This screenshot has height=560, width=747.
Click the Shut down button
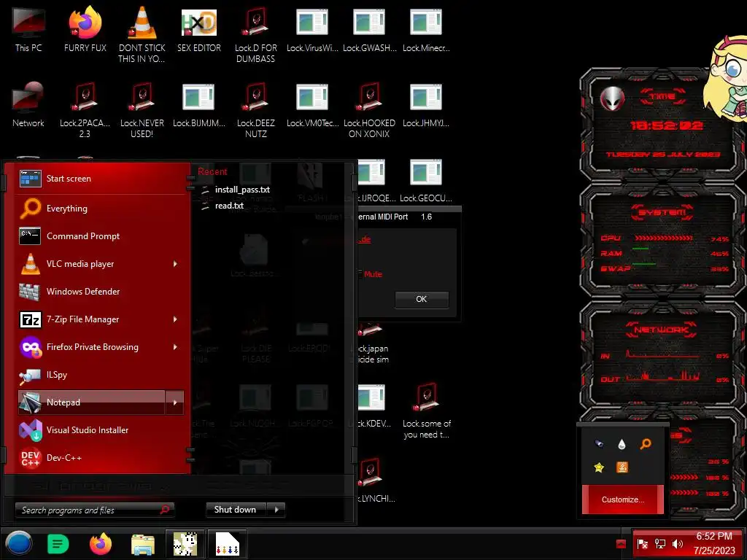click(237, 510)
